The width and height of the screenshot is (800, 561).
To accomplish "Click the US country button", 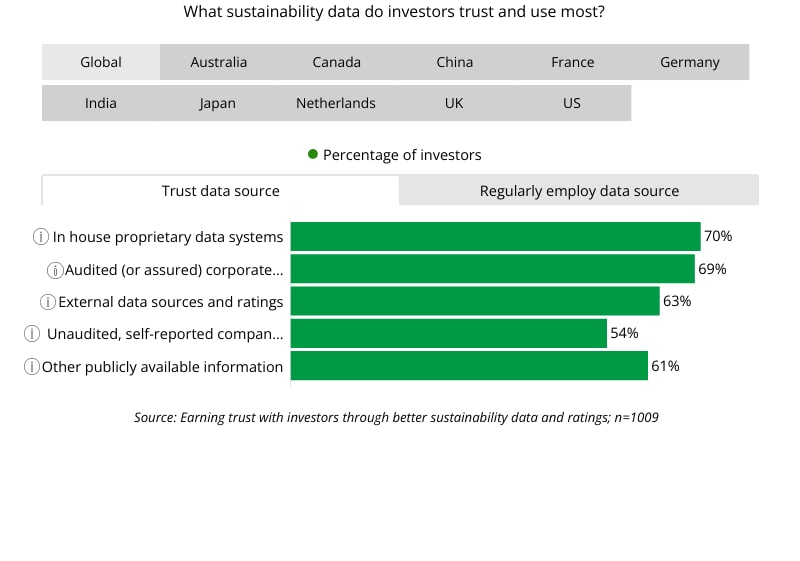I will [572, 103].
